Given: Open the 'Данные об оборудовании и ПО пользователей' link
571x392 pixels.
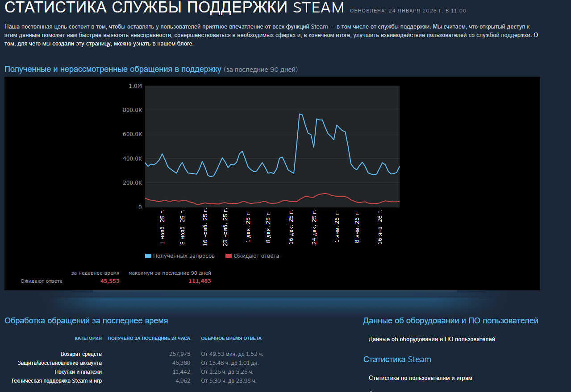Looking at the screenshot, I should 432,339.
